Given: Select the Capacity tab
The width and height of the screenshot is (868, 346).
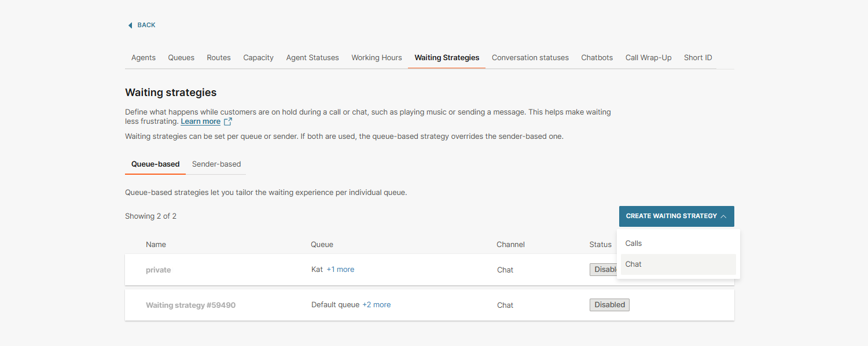Looking at the screenshot, I should (258, 58).
